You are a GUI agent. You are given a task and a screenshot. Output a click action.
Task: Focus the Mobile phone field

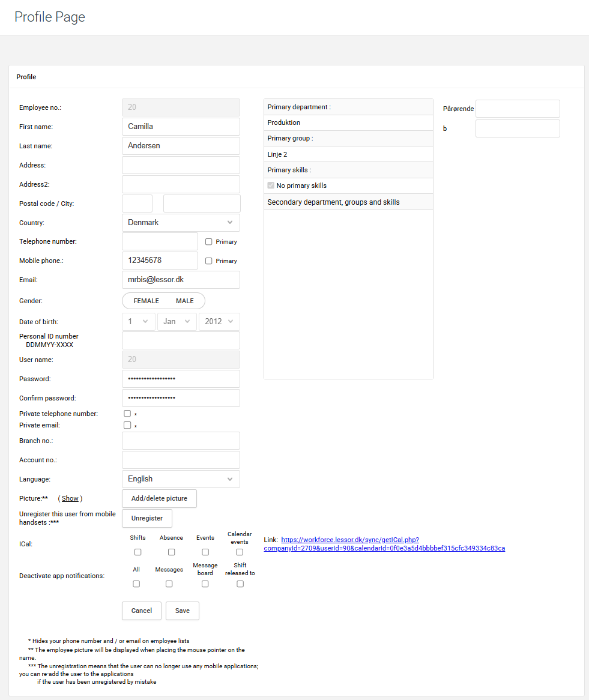(160, 261)
